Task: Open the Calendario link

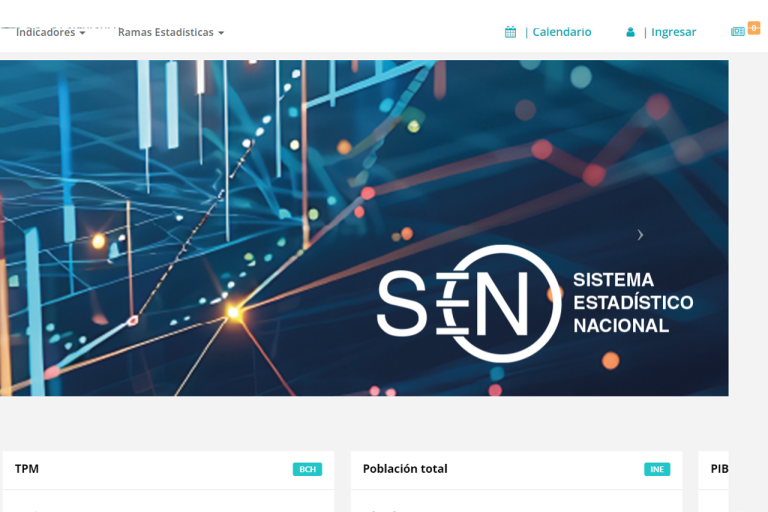Action: coord(562,32)
